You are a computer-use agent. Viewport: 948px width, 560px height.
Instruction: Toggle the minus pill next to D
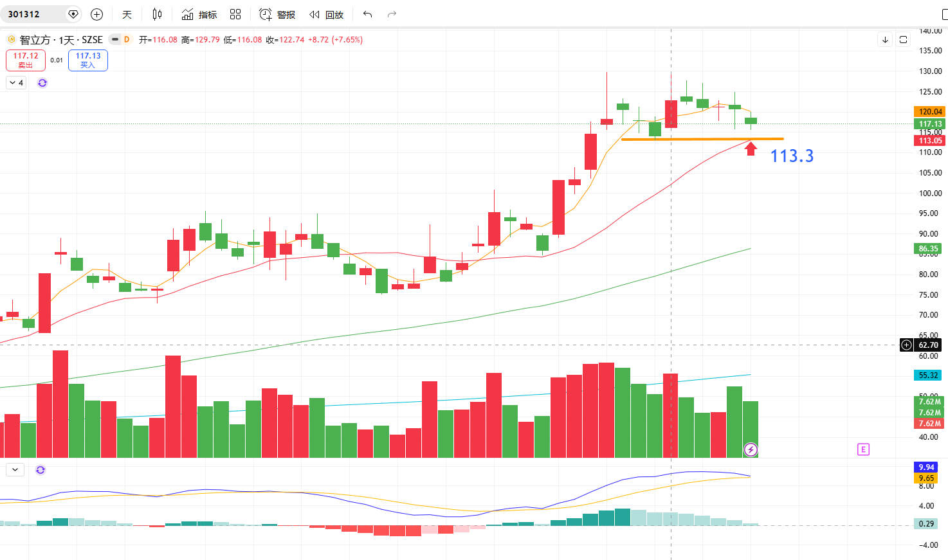[x=115, y=39]
